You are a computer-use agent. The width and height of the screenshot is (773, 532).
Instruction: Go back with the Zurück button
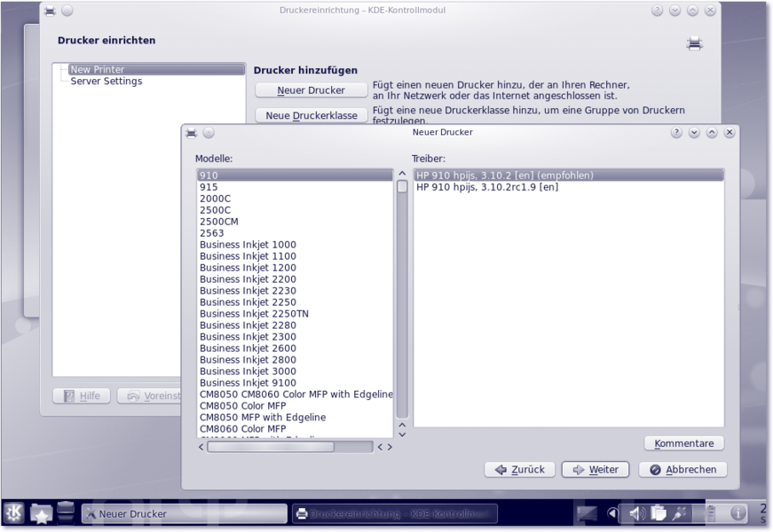[x=520, y=470]
